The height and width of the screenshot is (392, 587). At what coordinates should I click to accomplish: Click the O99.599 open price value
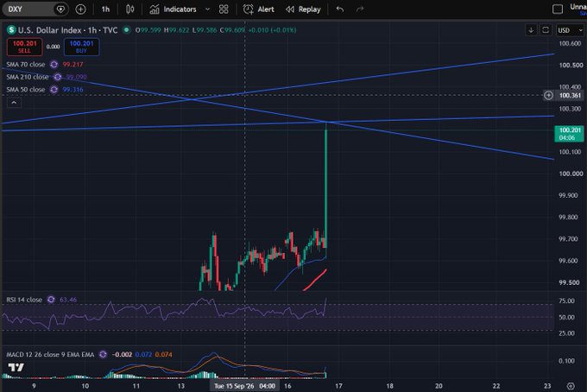148,30
